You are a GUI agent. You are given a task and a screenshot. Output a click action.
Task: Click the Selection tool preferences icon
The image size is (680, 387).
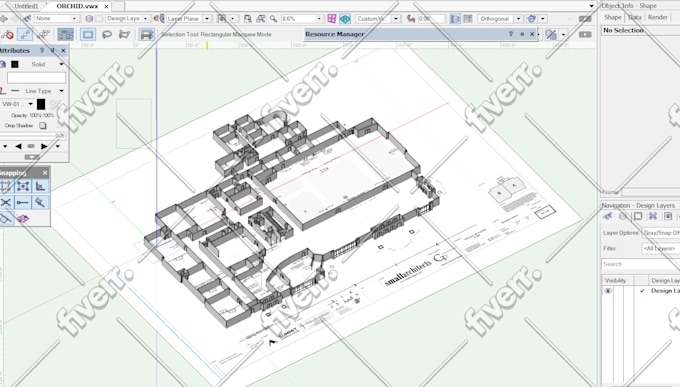click(x=147, y=34)
